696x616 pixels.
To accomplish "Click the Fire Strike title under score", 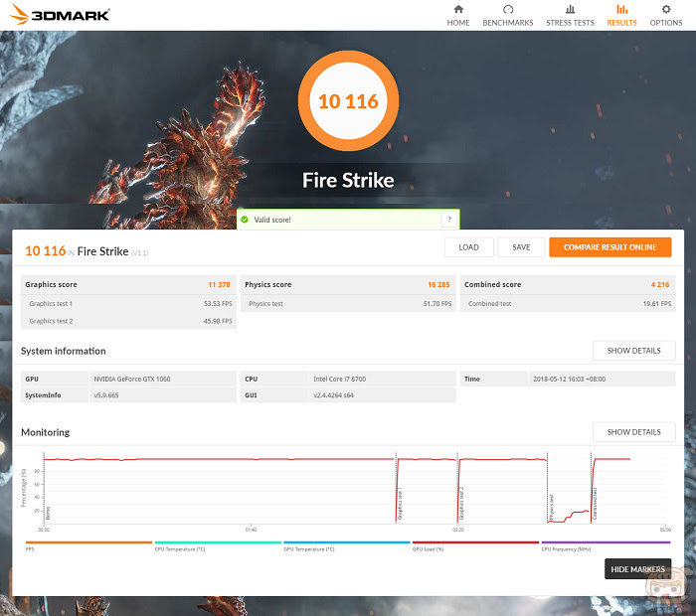I will tap(348, 181).
